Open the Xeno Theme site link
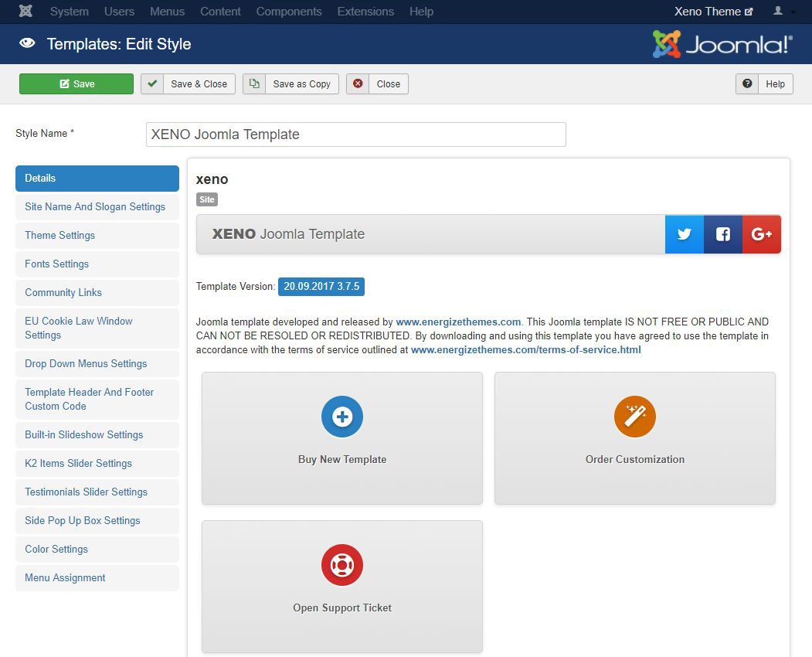 tap(714, 12)
